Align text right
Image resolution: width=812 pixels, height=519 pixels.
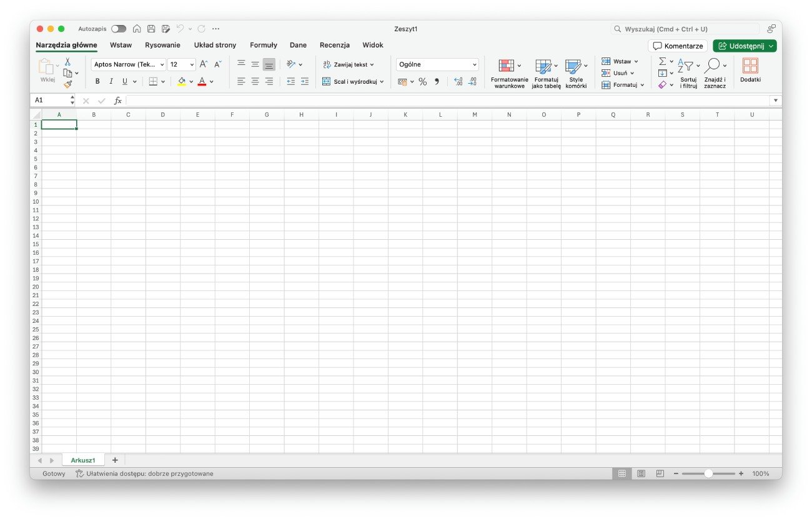(269, 81)
